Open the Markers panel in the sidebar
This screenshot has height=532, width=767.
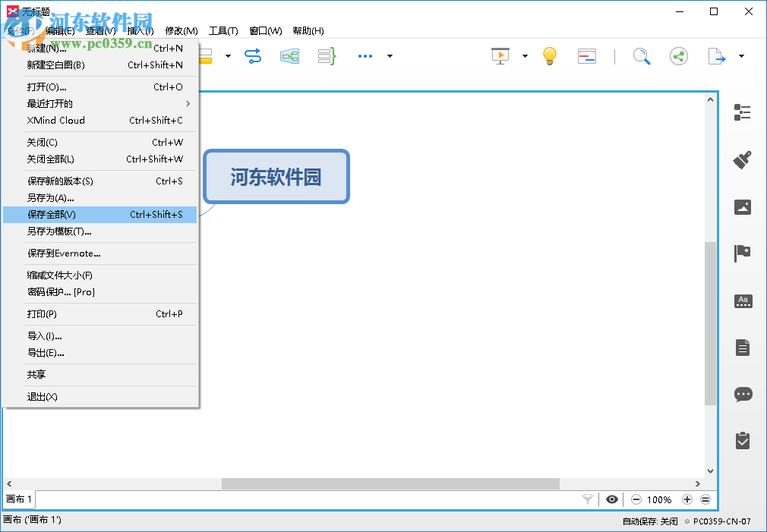(x=743, y=253)
